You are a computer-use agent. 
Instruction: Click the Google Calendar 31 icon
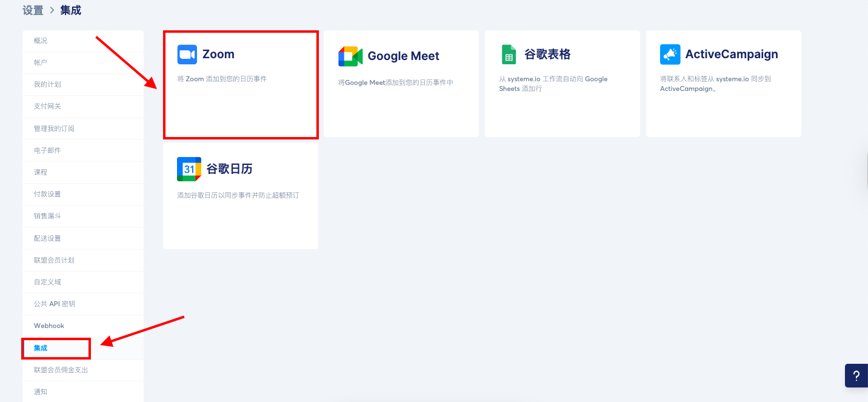pos(189,169)
